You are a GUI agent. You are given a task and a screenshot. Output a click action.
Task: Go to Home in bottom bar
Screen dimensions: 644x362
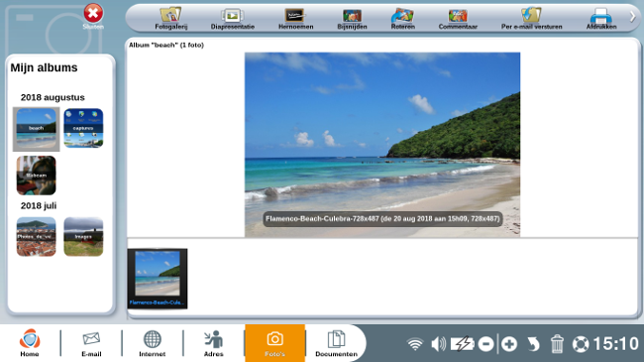(30, 343)
